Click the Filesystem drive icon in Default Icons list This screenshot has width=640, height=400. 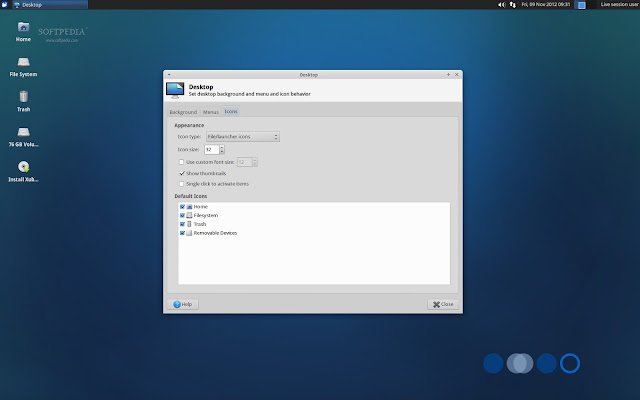189,216
